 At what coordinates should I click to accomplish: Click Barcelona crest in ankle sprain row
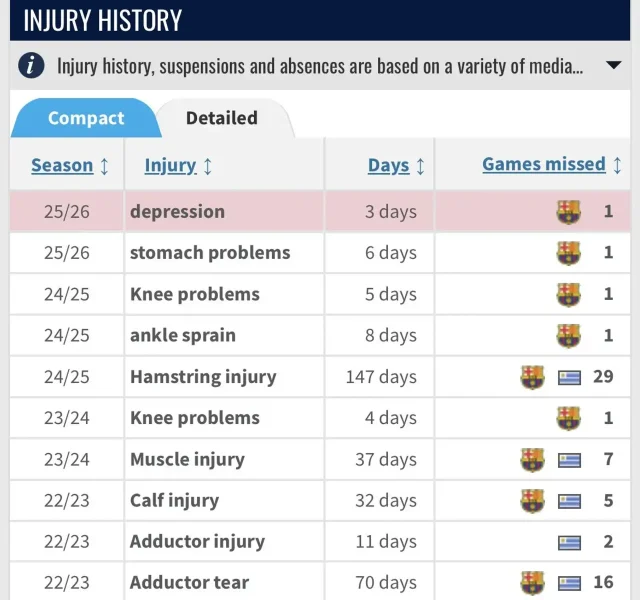click(x=568, y=336)
